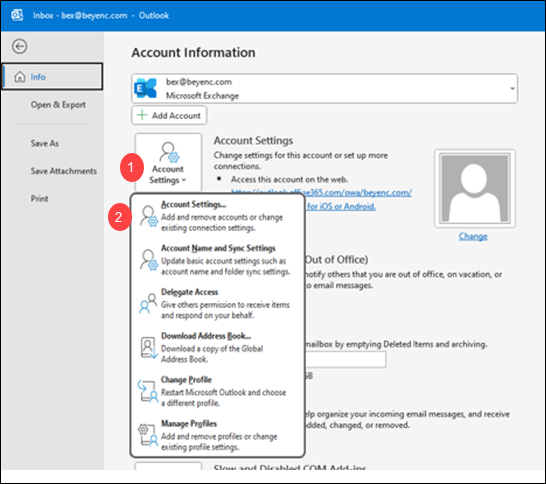The height and width of the screenshot is (484, 546).
Task: Select Print in the sidebar
Action: pyautogui.click(x=39, y=198)
